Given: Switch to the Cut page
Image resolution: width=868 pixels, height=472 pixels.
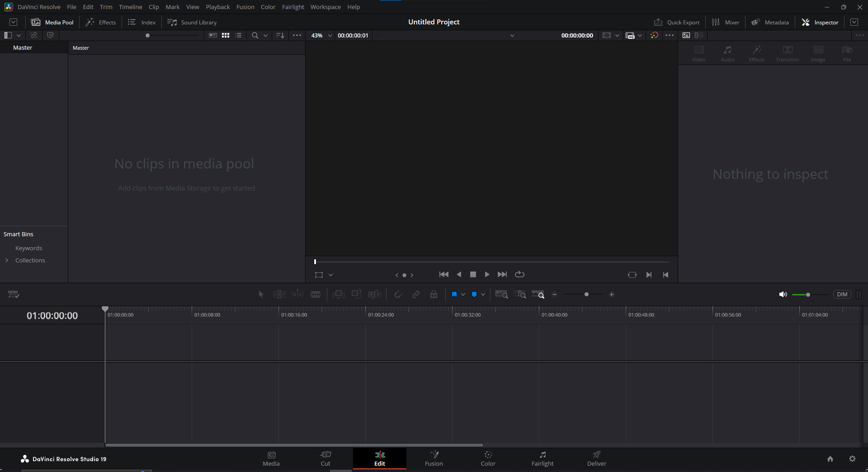Looking at the screenshot, I should [325, 459].
